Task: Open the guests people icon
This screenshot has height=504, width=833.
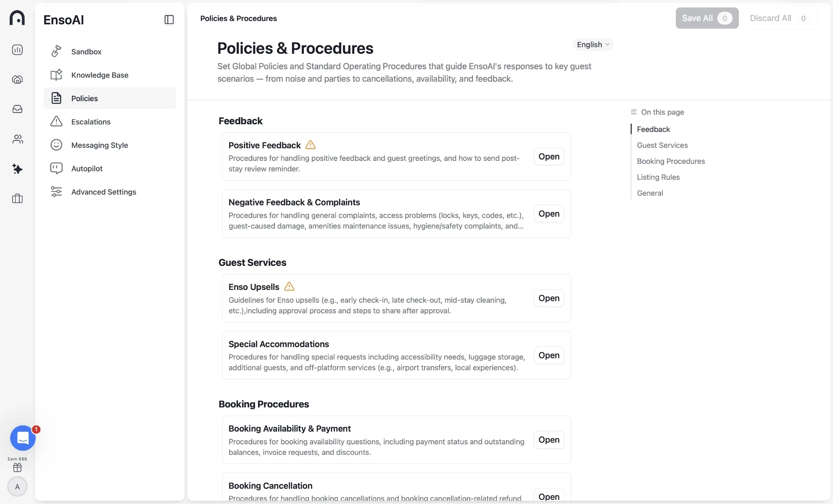Action: pos(17,139)
